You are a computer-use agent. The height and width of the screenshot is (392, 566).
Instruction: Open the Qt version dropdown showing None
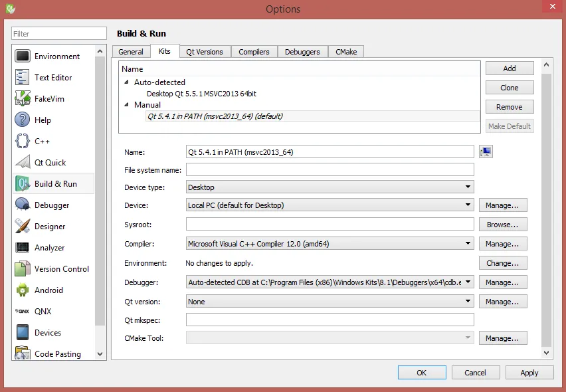pyautogui.click(x=330, y=302)
